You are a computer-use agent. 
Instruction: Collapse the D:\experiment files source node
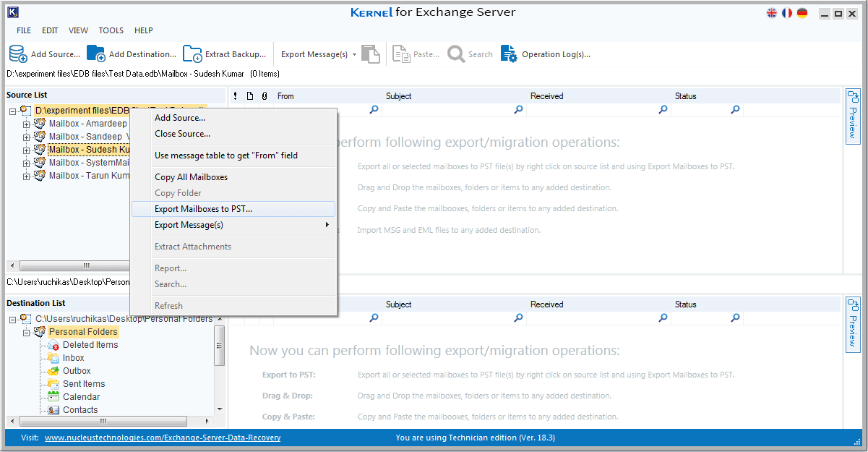click(x=12, y=111)
